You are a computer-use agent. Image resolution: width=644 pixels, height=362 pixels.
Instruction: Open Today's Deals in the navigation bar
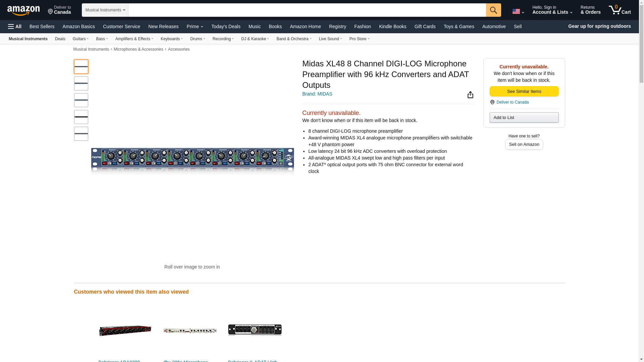pos(225,26)
